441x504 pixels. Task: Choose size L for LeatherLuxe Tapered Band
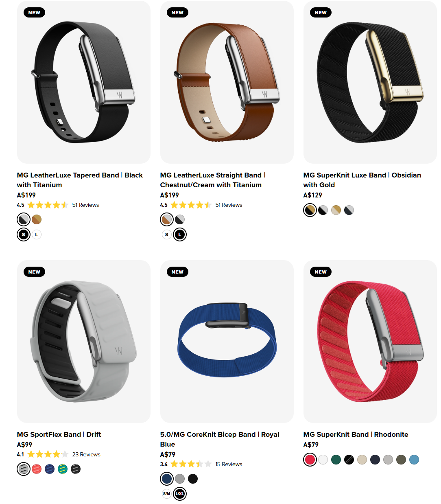[x=37, y=234]
